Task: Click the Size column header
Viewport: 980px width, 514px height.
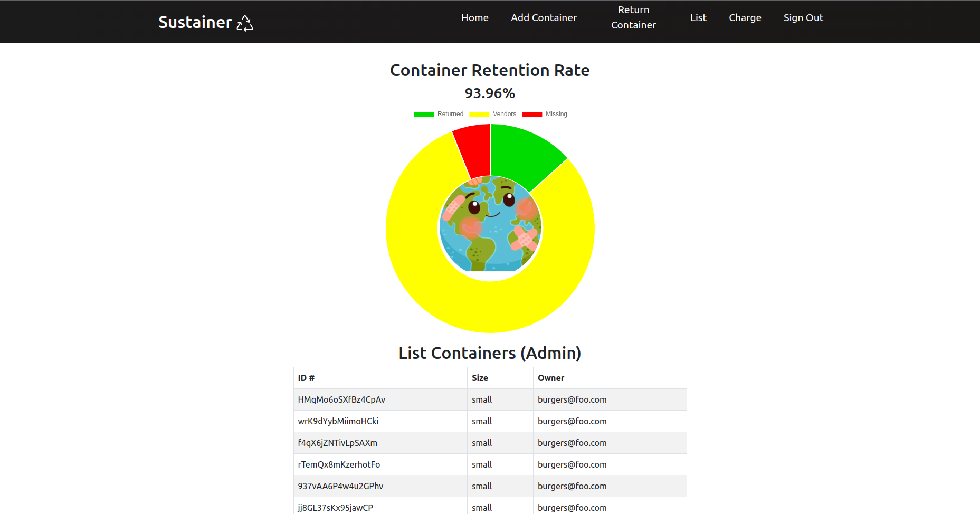Action: (480, 378)
